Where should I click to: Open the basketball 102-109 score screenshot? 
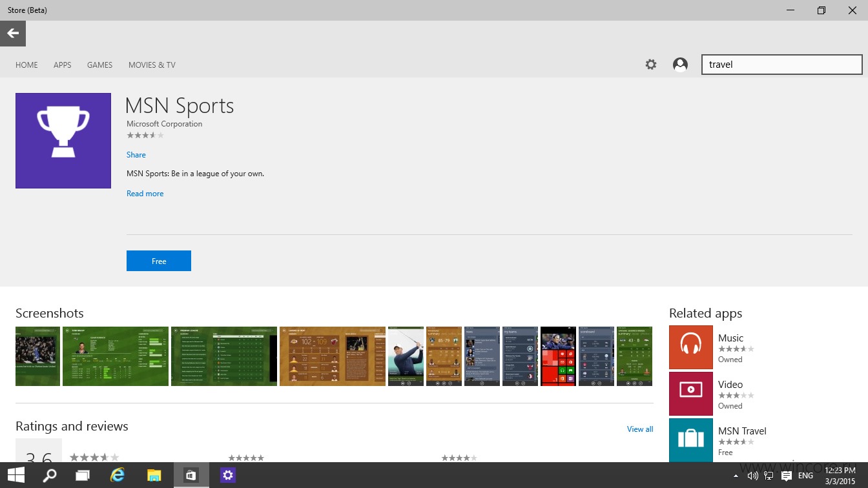coord(333,356)
